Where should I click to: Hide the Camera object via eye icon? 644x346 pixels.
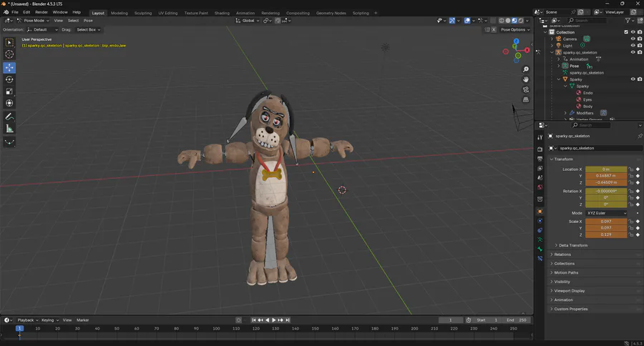tap(633, 39)
